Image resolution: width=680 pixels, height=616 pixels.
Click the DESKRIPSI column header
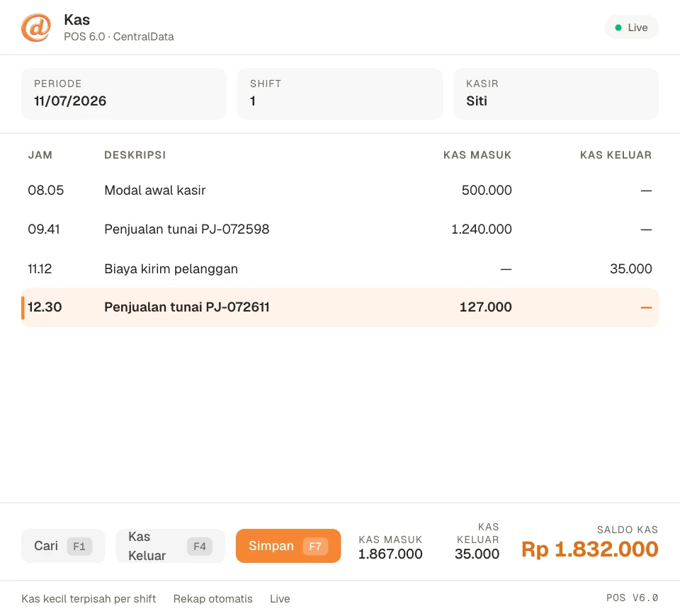tap(135, 155)
